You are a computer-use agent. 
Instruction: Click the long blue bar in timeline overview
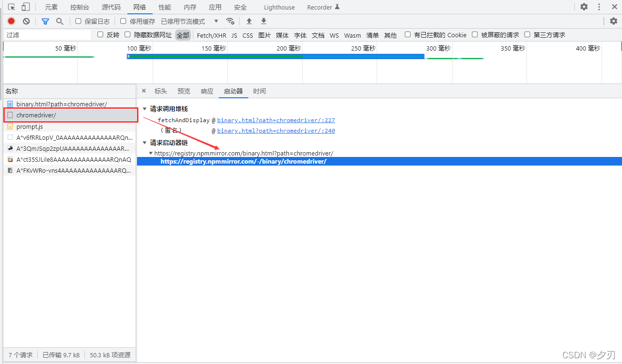click(275, 56)
